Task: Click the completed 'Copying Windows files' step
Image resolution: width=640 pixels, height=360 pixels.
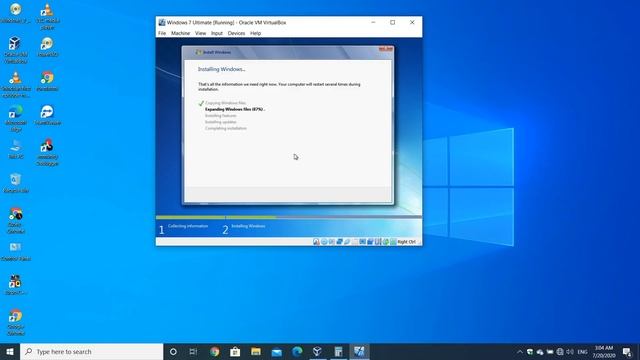Action: (x=225, y=103)
